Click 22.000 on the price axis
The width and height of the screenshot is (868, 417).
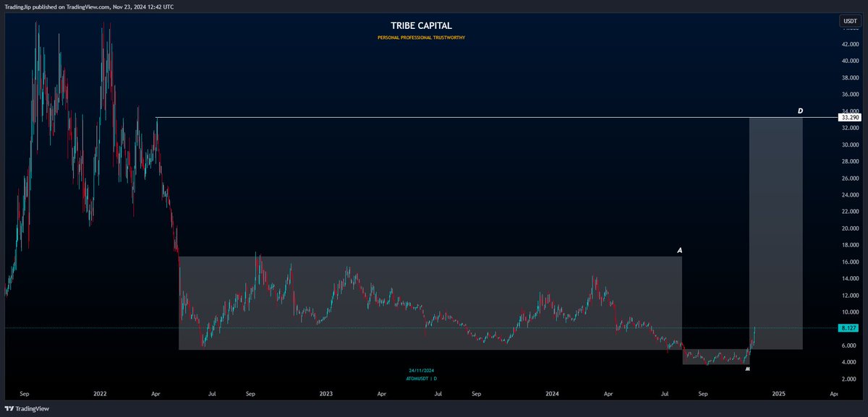pyautogui.click(x=848, y=211)
